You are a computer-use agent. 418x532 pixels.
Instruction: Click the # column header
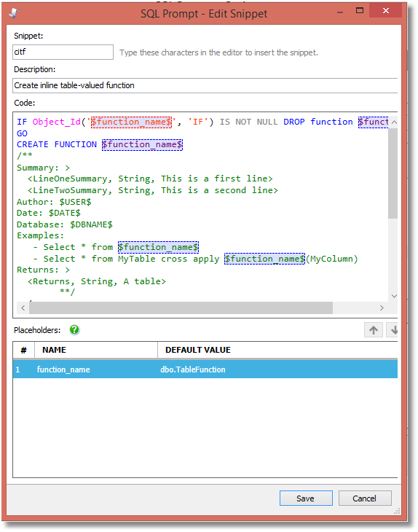tap(24, 350)
